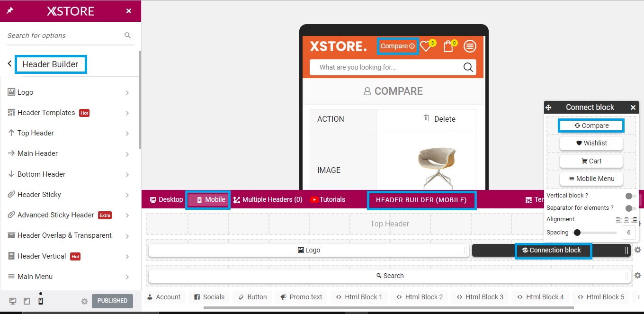Click wishlist heart icon in preview header
Image resolution: width=644 pixels, height=314 pixels.
[x=426, y=46]
